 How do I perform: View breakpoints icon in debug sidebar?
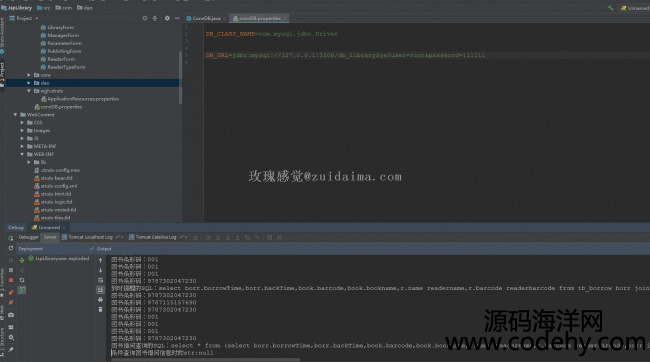[11, 292]
